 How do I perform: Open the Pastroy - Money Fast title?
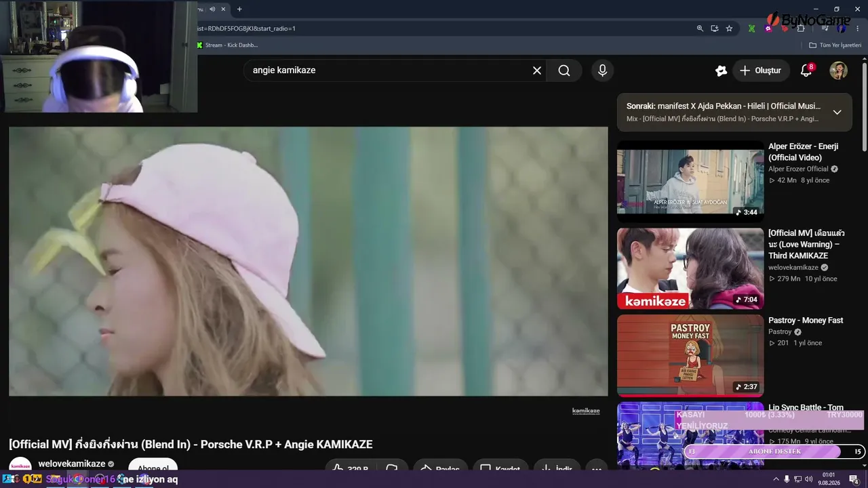pos(806,320)
